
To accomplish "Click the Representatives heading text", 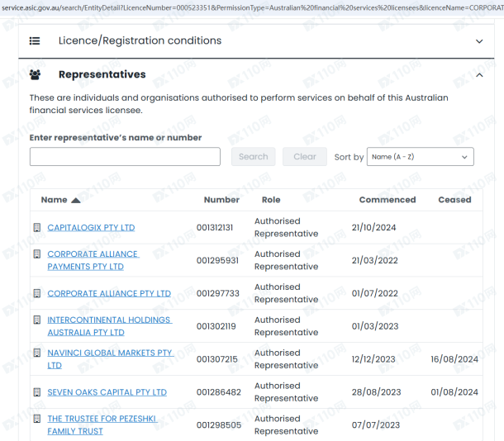I will 102,74.
